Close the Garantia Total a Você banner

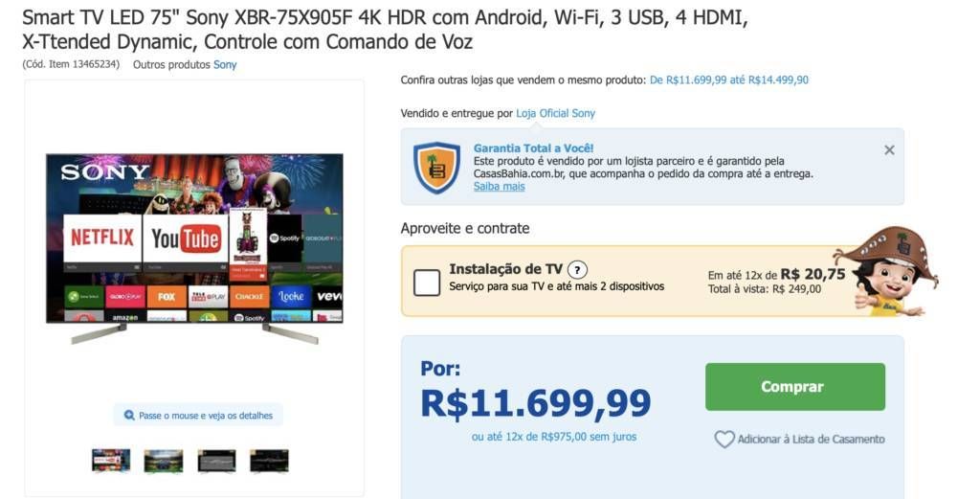coord(889,150)
